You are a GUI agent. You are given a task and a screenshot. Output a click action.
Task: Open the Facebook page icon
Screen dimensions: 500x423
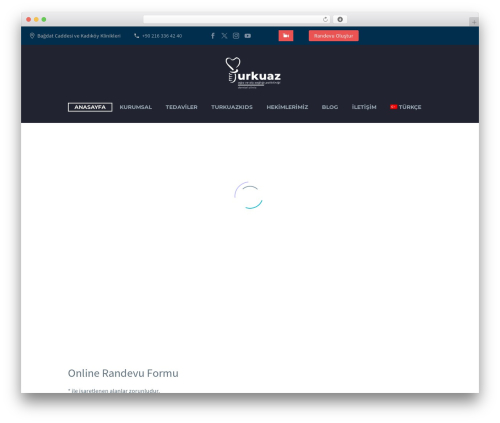(x=213, y=36)
